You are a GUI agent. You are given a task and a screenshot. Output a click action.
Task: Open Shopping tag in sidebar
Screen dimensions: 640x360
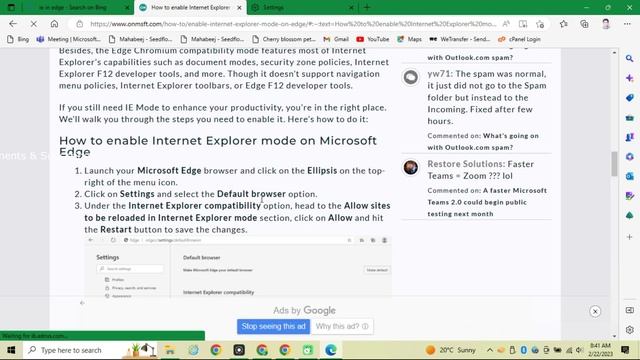629,98
